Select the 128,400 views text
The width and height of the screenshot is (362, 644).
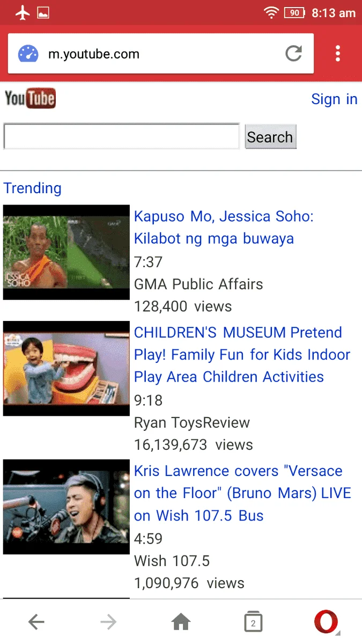click(183, 307)
